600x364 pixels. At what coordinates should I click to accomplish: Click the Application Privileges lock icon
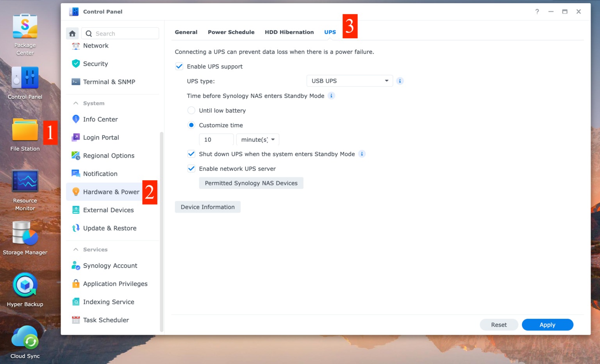pyautogui.click(x=76, y=284)
